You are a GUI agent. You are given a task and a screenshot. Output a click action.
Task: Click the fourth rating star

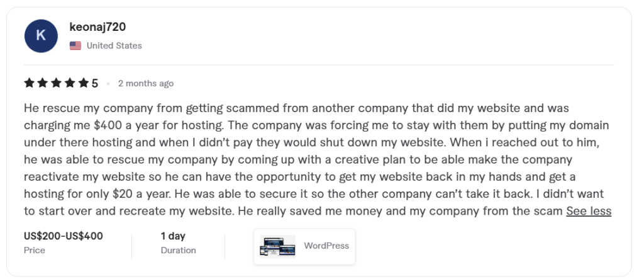point(70,83)
